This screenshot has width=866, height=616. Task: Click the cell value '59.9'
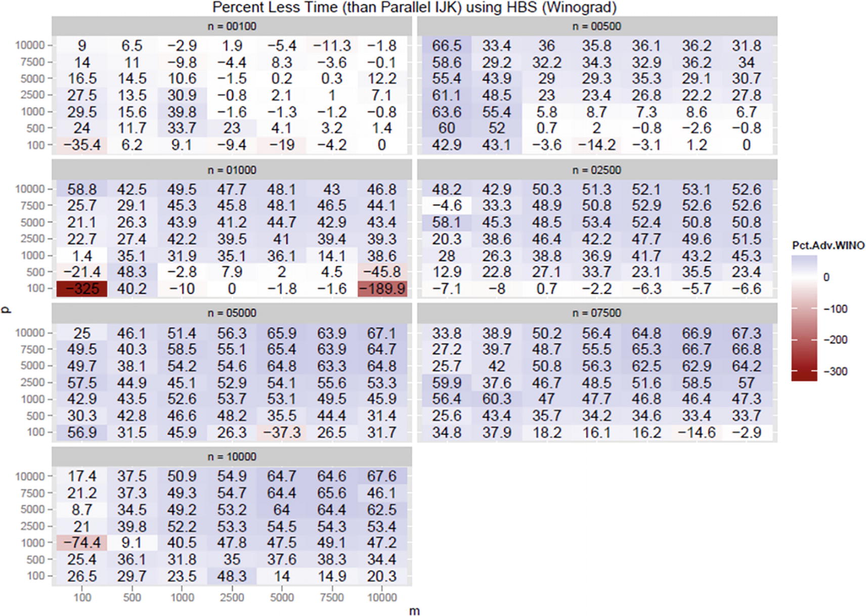point(447,383)
